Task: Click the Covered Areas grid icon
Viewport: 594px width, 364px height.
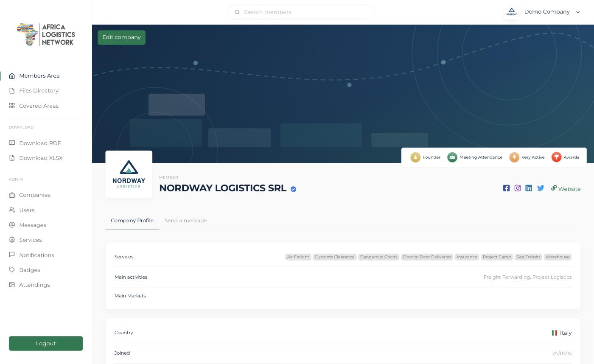Action: coord(12,106)
